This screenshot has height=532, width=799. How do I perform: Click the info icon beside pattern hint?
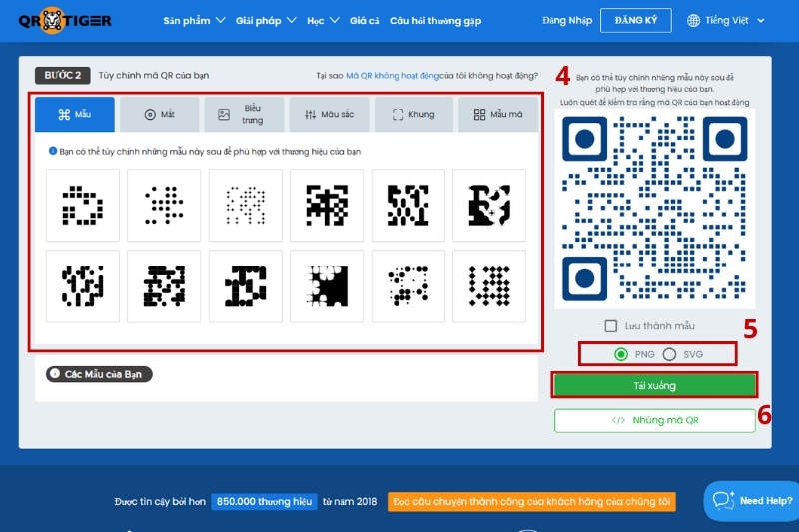53,151
